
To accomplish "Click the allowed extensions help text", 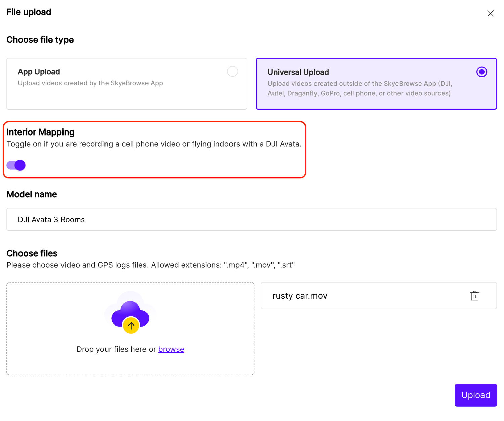I will [151, 265].
